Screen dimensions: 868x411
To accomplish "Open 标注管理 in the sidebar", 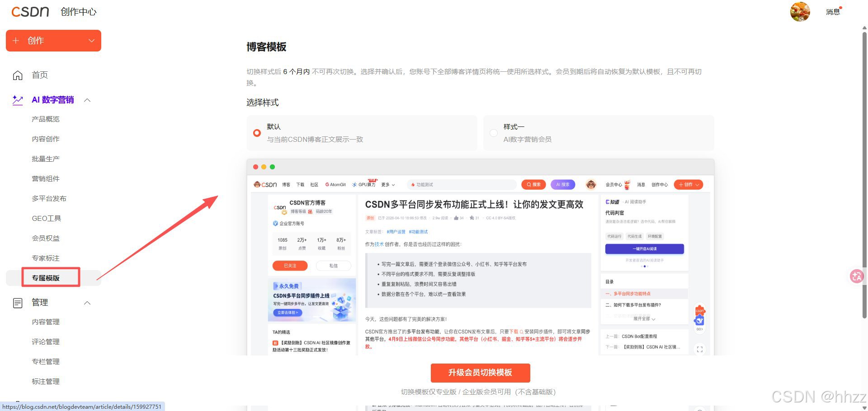I will click(x=46, y=382).
